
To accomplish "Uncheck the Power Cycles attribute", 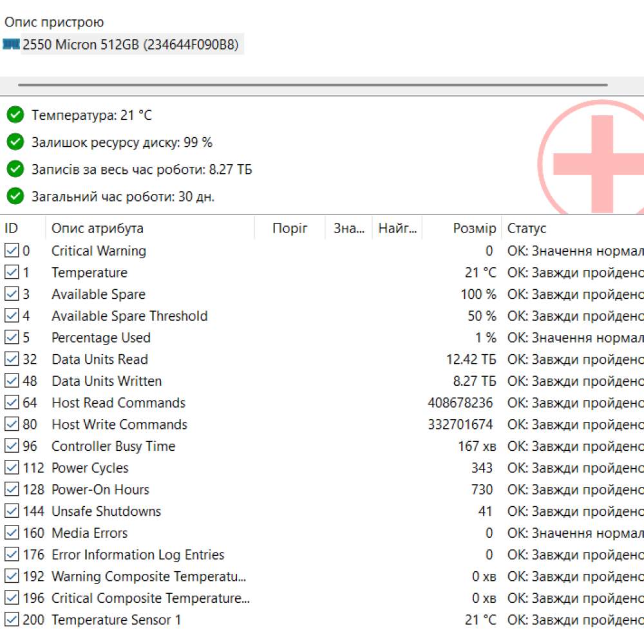I will click(12, 468).
